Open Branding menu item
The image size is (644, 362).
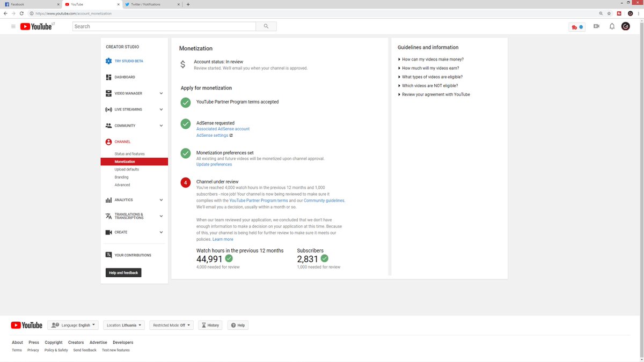121,177
